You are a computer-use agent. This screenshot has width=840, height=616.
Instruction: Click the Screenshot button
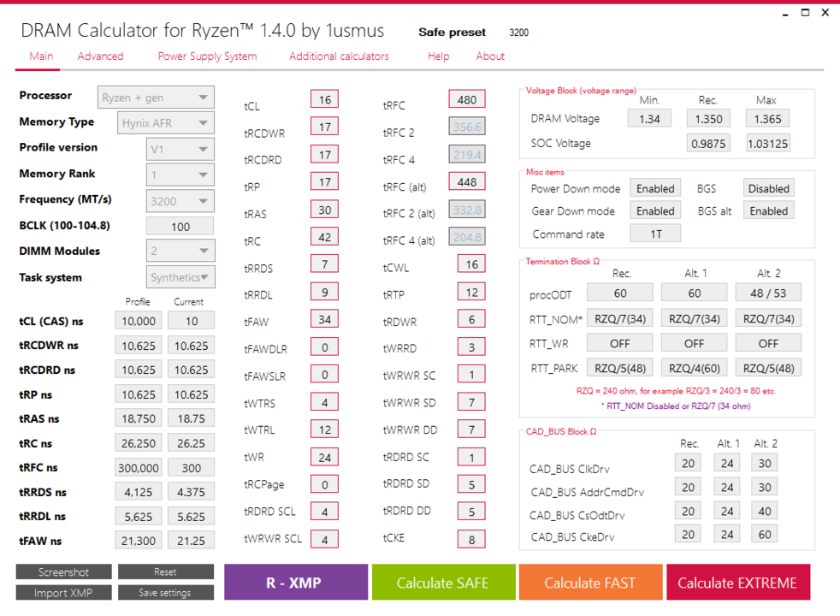click(x=64, y=572)
